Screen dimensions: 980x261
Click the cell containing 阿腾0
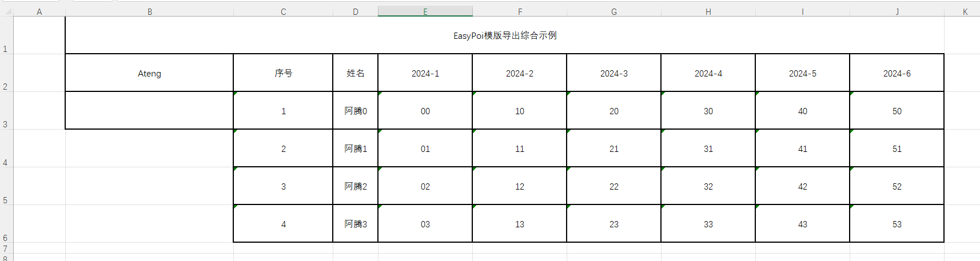click(x=355, y=111)
